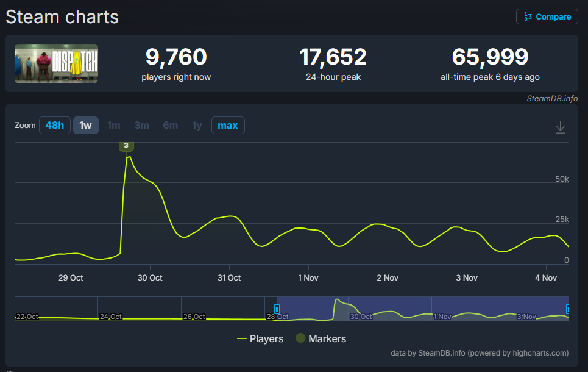Select the 1m zoom range
This screenshot has width=588, height=372.
coord(113,126)
